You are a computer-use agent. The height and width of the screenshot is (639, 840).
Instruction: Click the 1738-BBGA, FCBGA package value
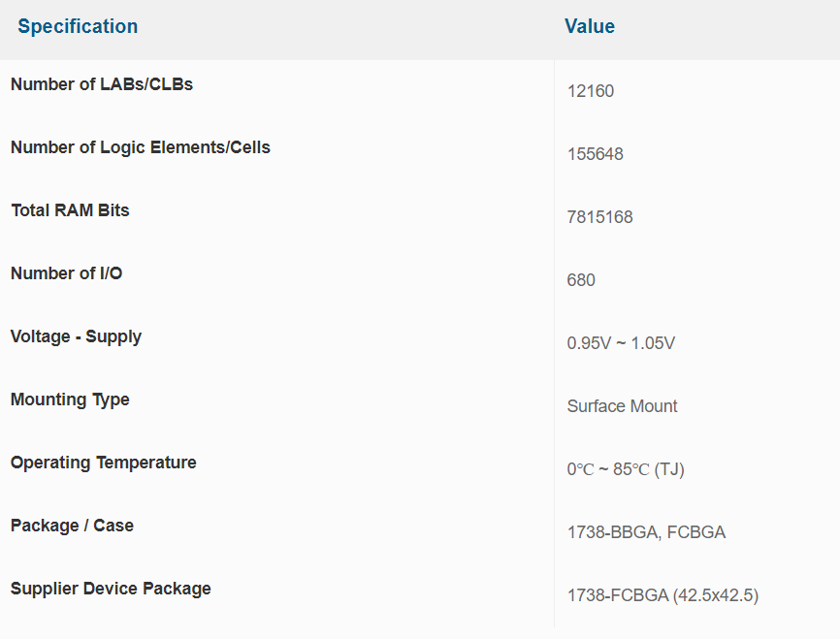pos(646,532)
